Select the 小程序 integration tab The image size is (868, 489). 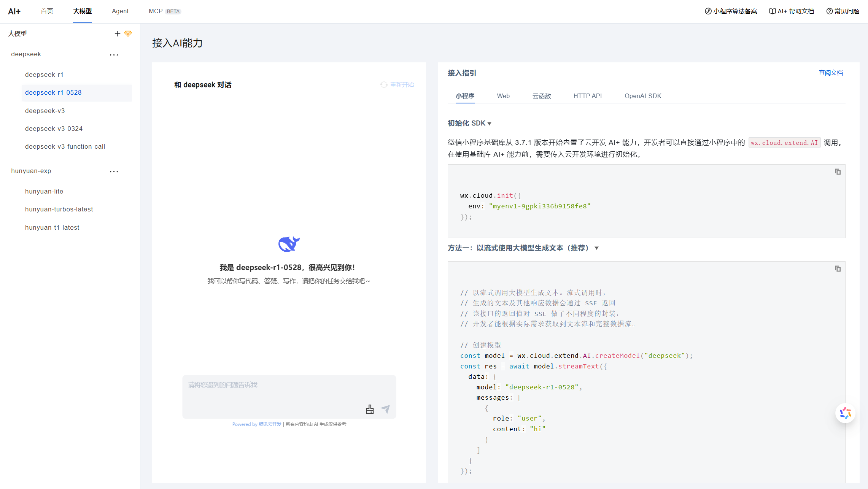465,96
